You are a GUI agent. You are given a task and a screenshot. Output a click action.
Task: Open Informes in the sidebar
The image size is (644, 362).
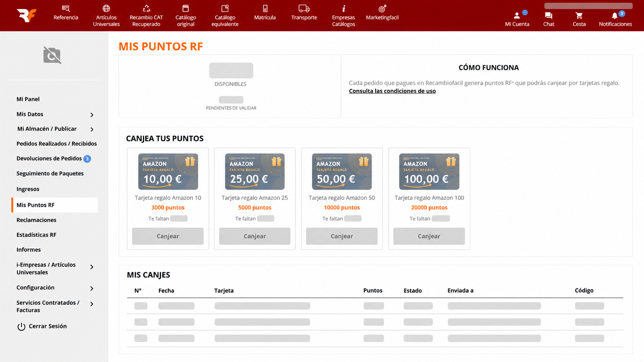tap(29, 250)
